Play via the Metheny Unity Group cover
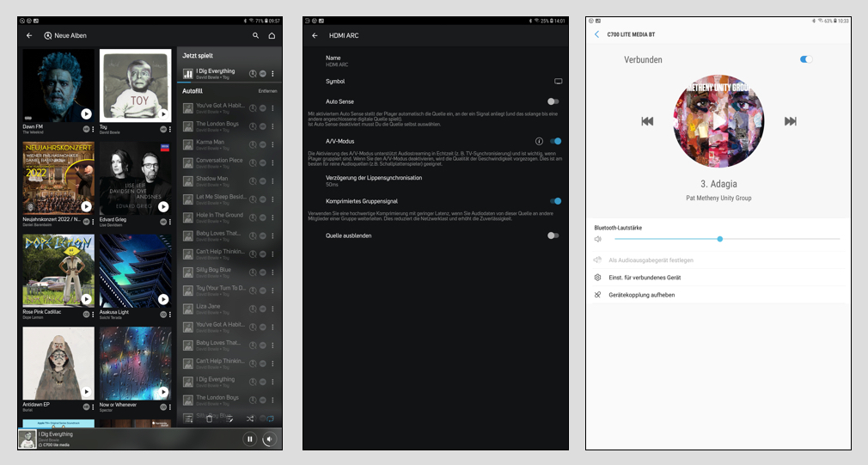Viewport: 868px width, 465px height. click(x=718, y=121)
